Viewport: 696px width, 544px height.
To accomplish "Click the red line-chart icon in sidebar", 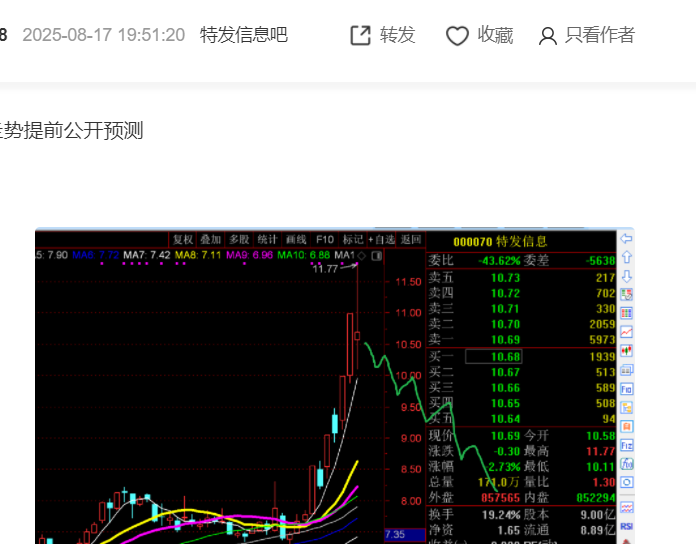I will tap(626, 332).
